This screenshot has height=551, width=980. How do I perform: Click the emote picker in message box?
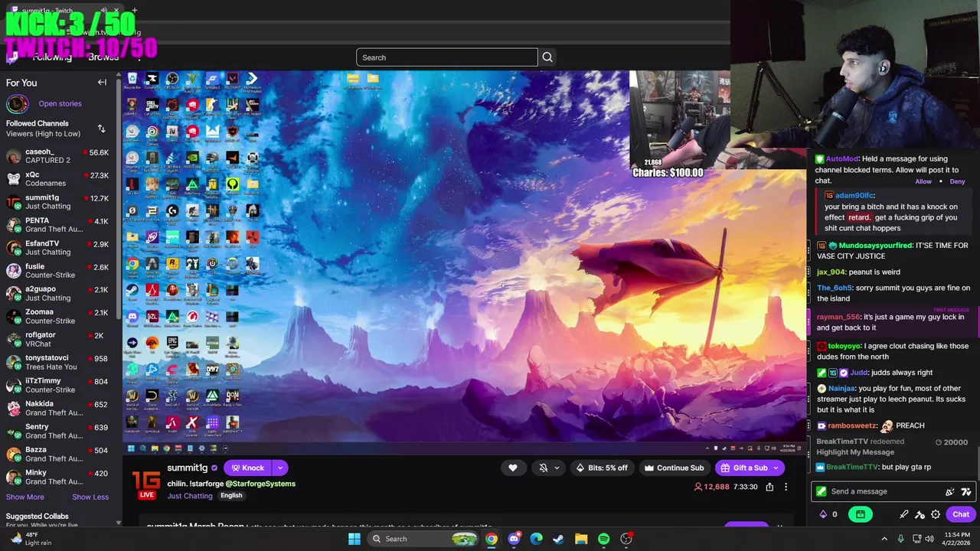coord(950,491)
